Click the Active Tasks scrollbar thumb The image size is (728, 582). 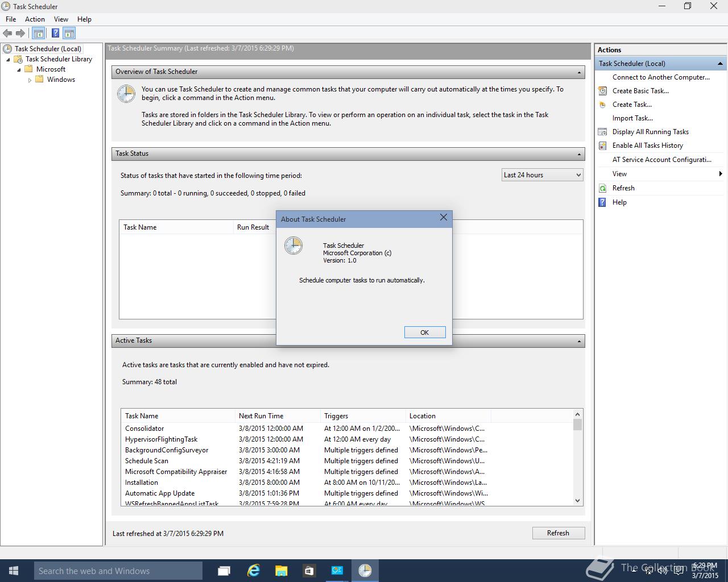pyautogui.click(x=578, y=425)
